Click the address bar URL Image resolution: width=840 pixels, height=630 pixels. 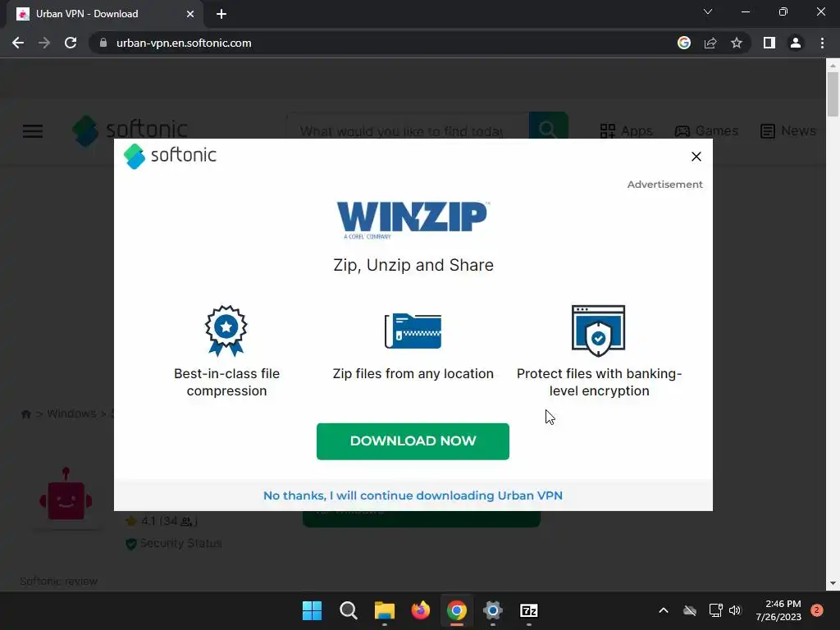point(184,43)
